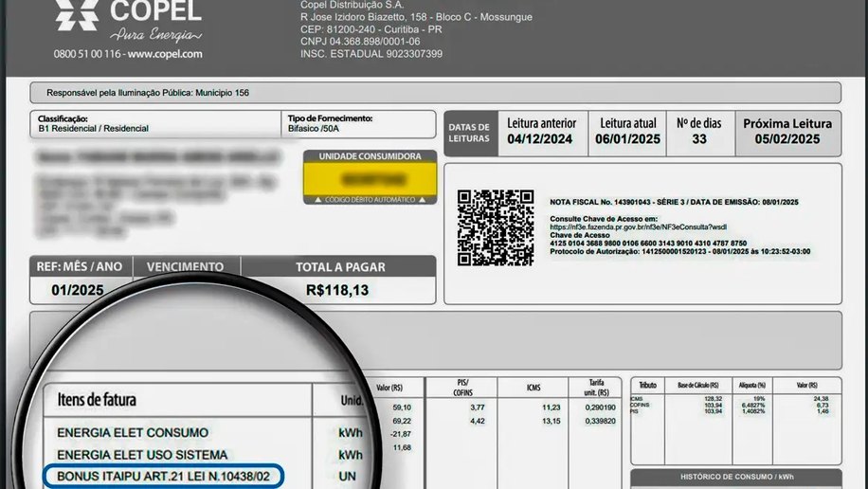Select the INSC. ESTADUAL 9023307399 text
This screenshot has height=489, width=868.
[x=371, y=54]
